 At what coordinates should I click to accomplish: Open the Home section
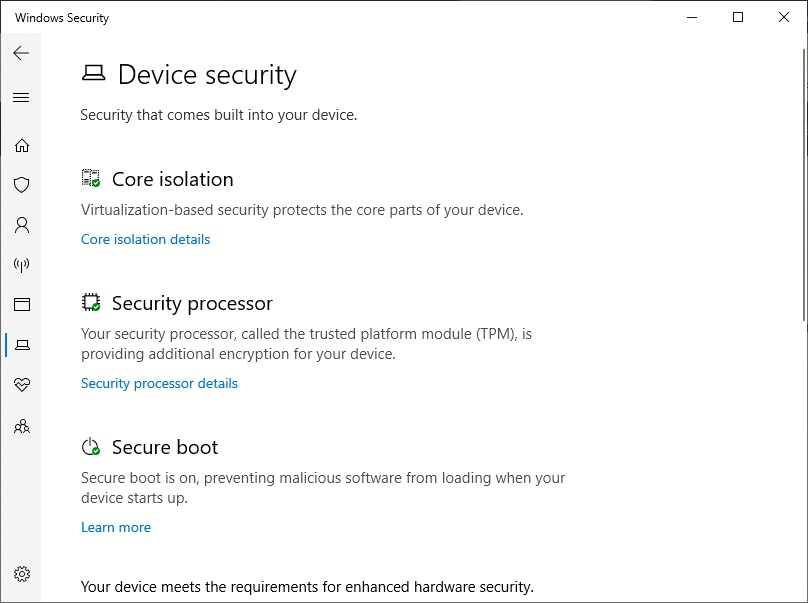[22, 145]
